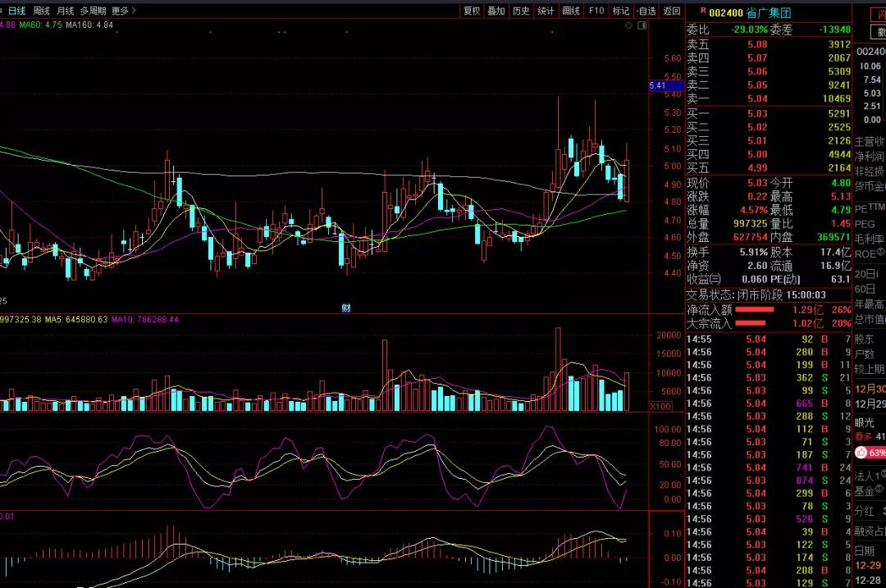
Task: Open the F10 company info page
Action: [596, 11]
